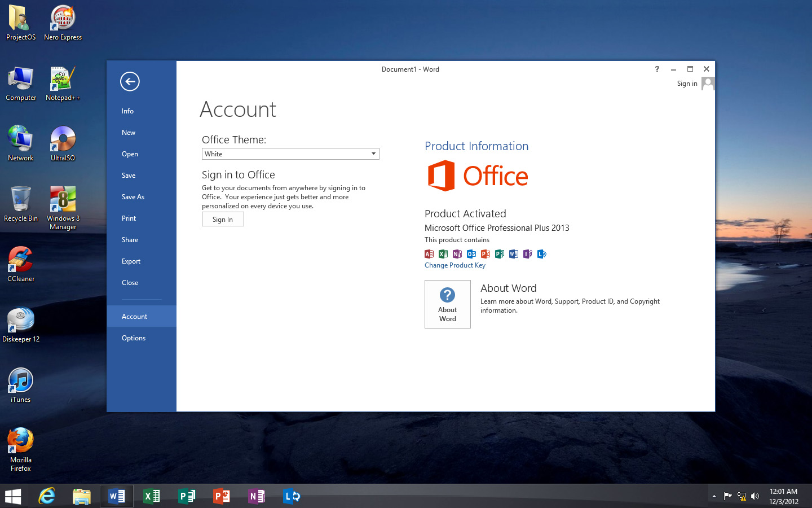Click the Excel icon in product contents
Viewport: 812px width, 508px height.
click(x=443, y=254)
